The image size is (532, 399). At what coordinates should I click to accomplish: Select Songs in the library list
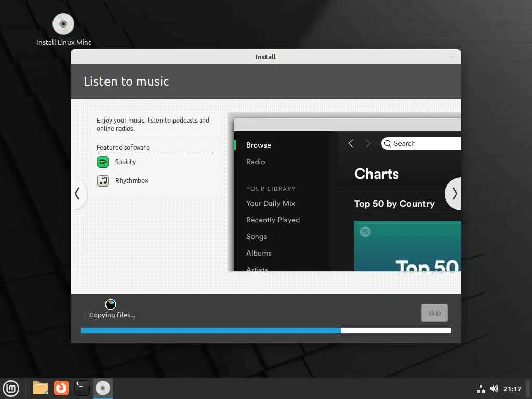256,236
